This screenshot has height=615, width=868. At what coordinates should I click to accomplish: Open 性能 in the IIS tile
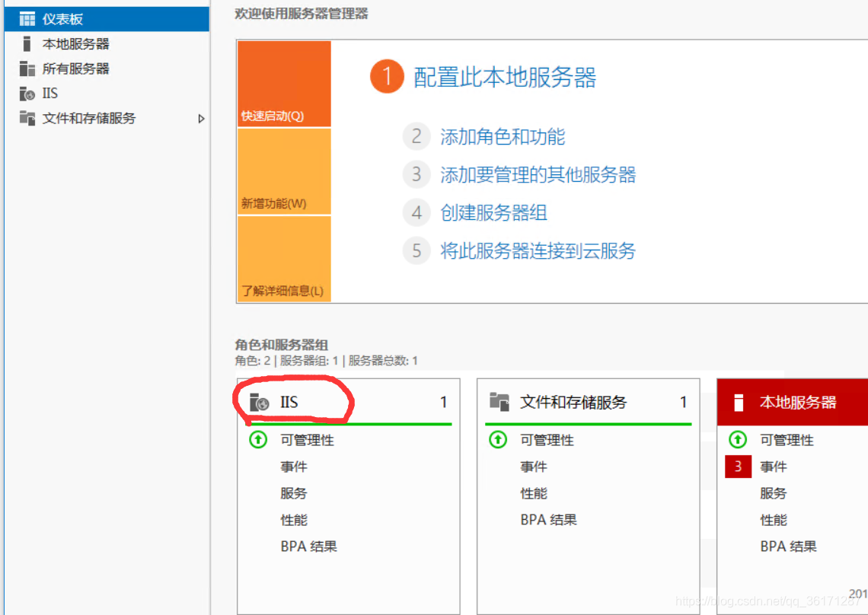(294, 520)
